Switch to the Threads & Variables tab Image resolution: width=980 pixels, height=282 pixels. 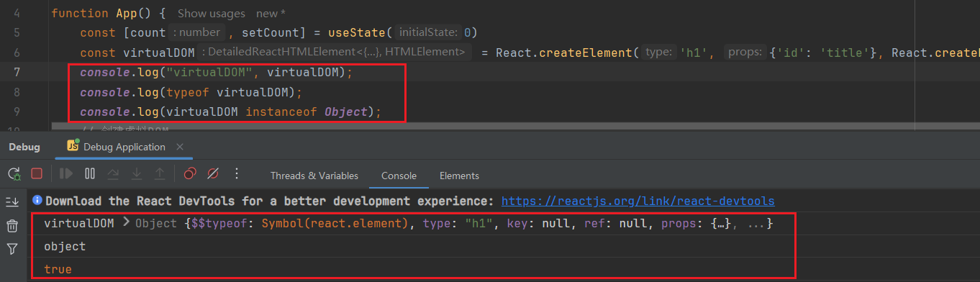click(314, 176)
